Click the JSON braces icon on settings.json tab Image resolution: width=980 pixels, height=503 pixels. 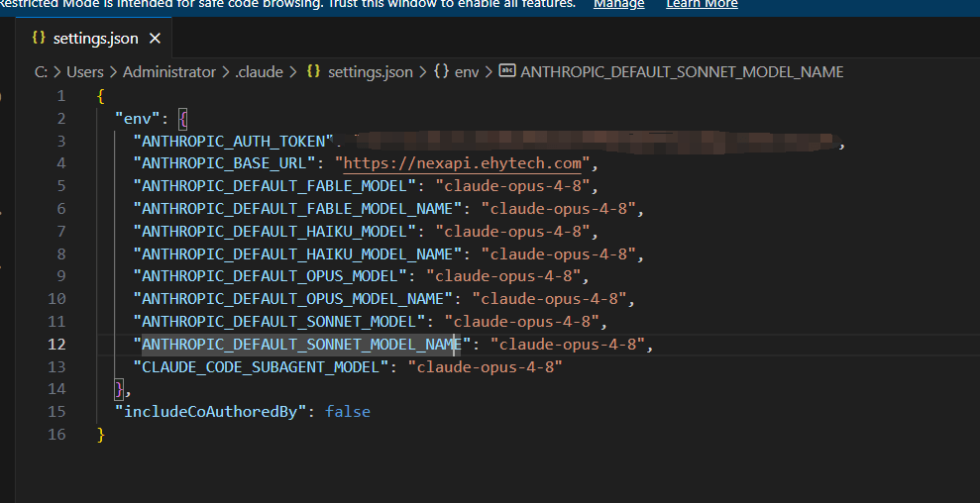coord(39,38)
